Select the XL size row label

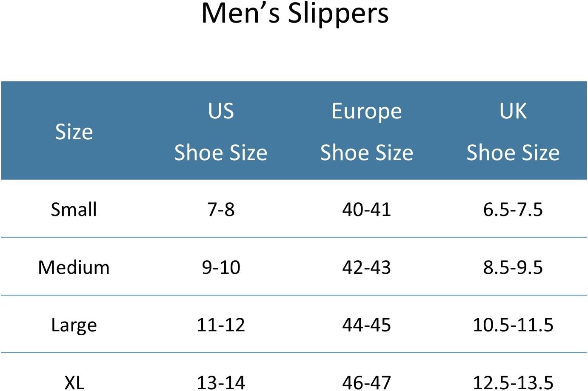(74, 382)
